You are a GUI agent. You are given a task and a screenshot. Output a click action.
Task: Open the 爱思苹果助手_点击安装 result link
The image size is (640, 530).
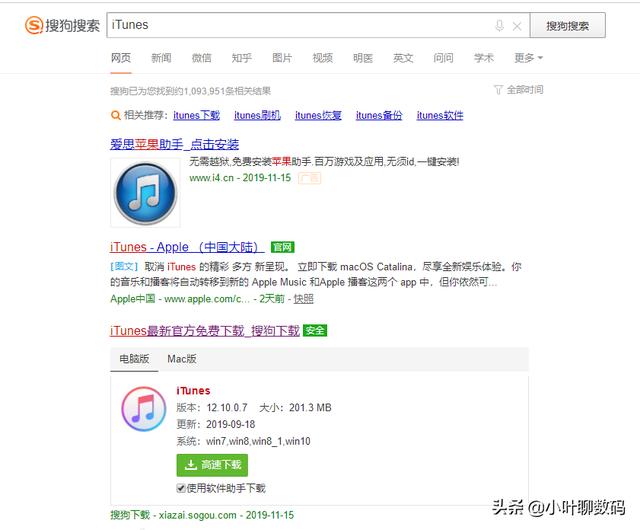pos(174,144)
